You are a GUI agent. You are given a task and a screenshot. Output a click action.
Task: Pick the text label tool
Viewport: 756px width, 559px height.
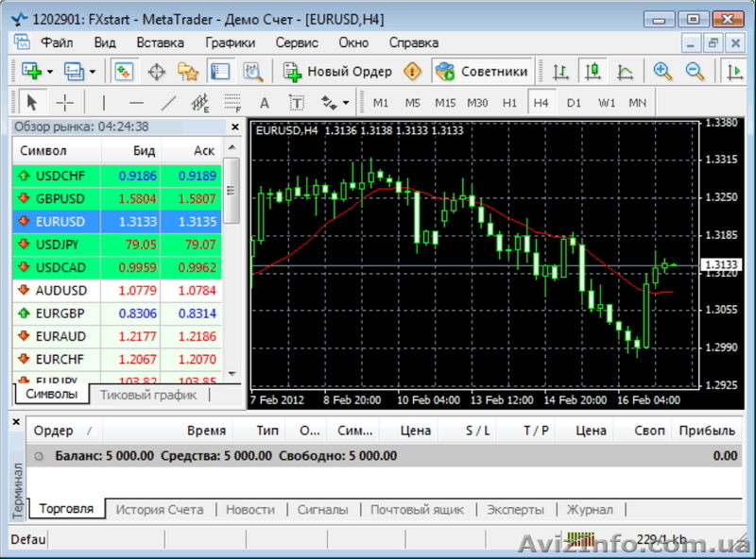click(x=265, y=103)
